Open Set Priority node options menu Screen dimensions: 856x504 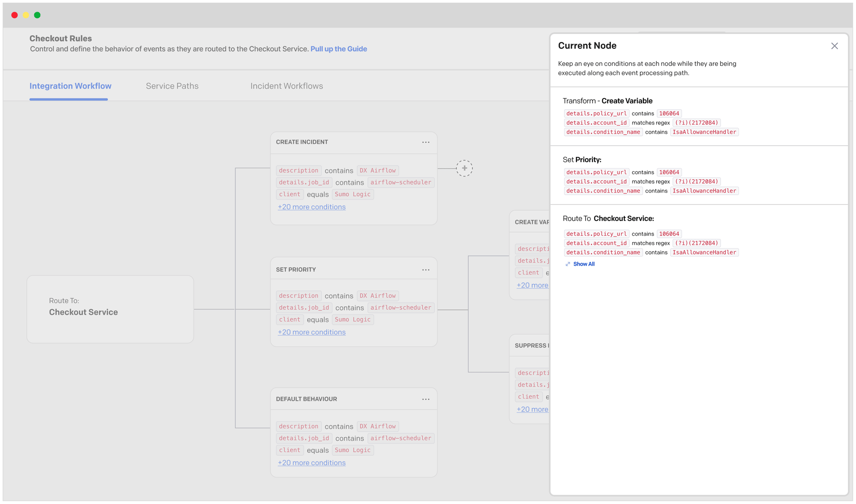426,270
